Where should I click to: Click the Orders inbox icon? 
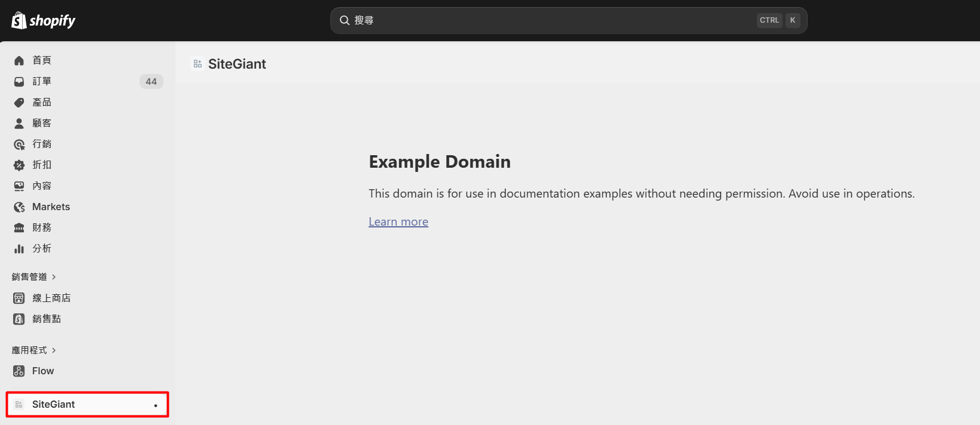[x=19, y=82]
